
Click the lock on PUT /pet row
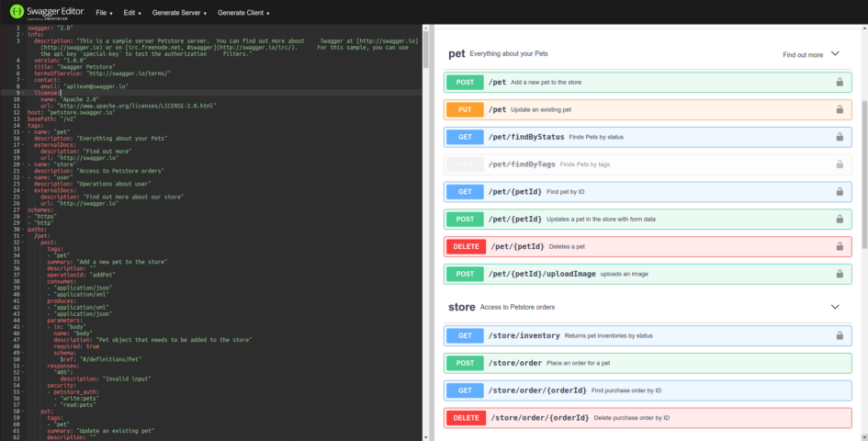click(x=840, y=109)
